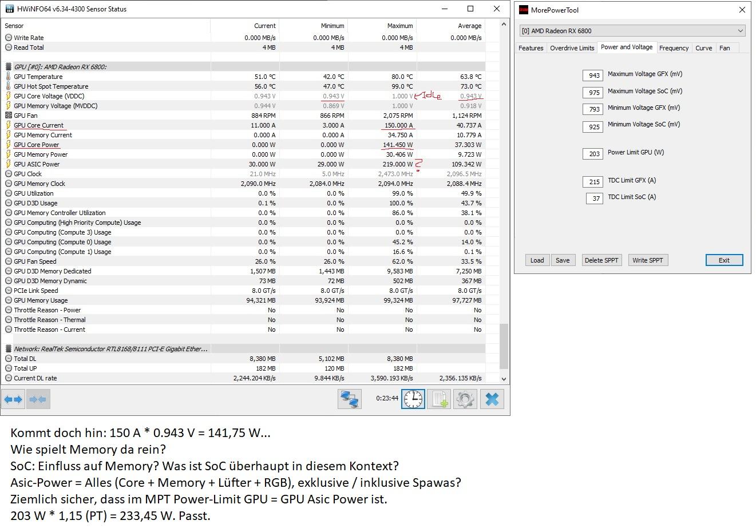Click the lightning icon beside GPU ASIC Power
756x532 pixels.
[x=9, y=164]
